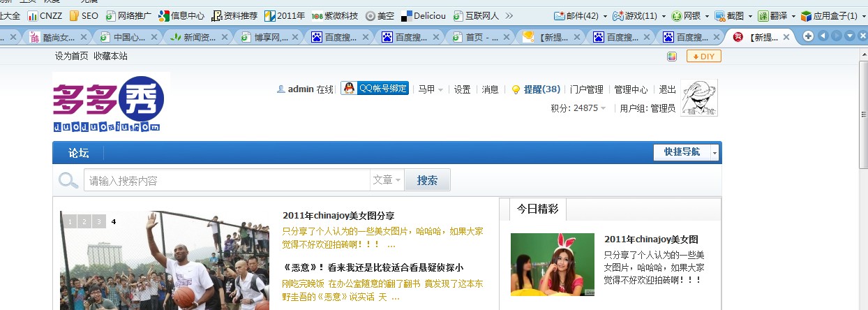Click the QQ帐号绑定 button
The image size is (868, 310).
375,89
